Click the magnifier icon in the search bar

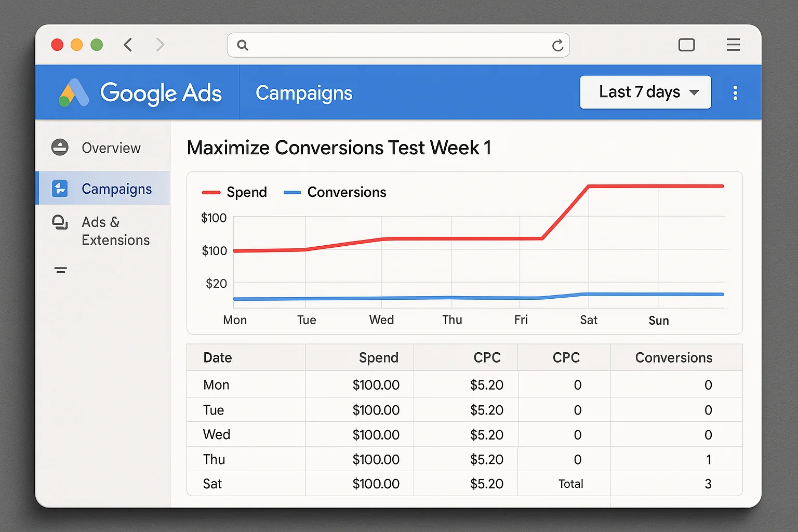[x=242, y=46]
